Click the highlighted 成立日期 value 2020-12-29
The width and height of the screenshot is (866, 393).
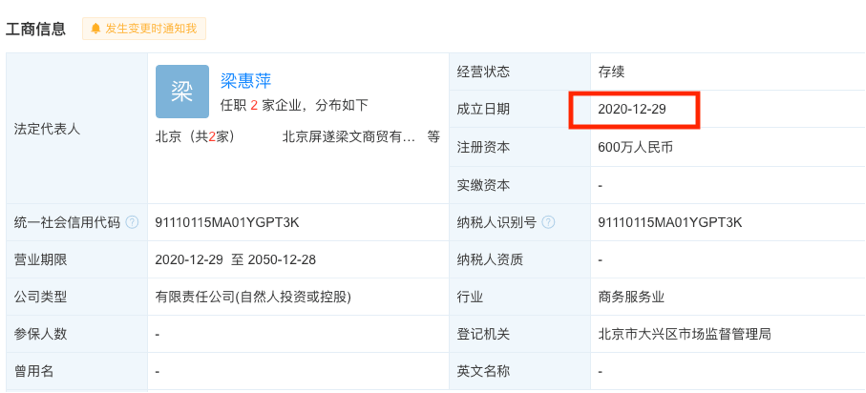pyautogui.click(x=632, y=109)
